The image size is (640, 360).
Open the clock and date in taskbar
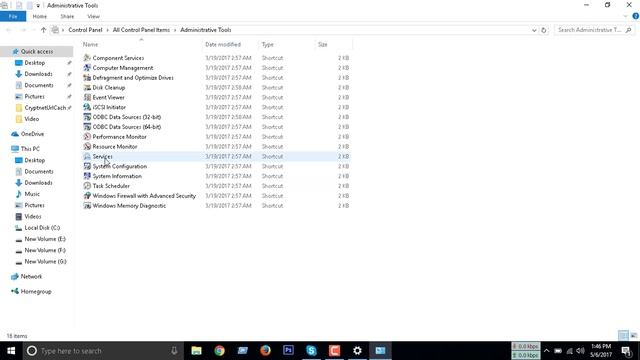600,351
